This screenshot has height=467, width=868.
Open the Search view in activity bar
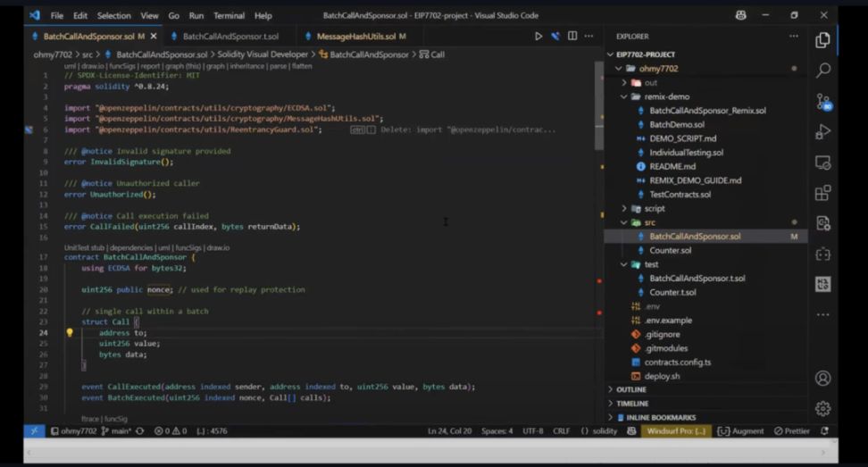pyautogui.click(x=822, y=70)
